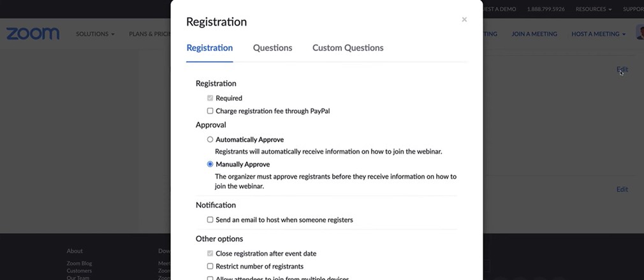Open the Custom Questions tab
Screen dimensions: 644x280
(348, 48)
